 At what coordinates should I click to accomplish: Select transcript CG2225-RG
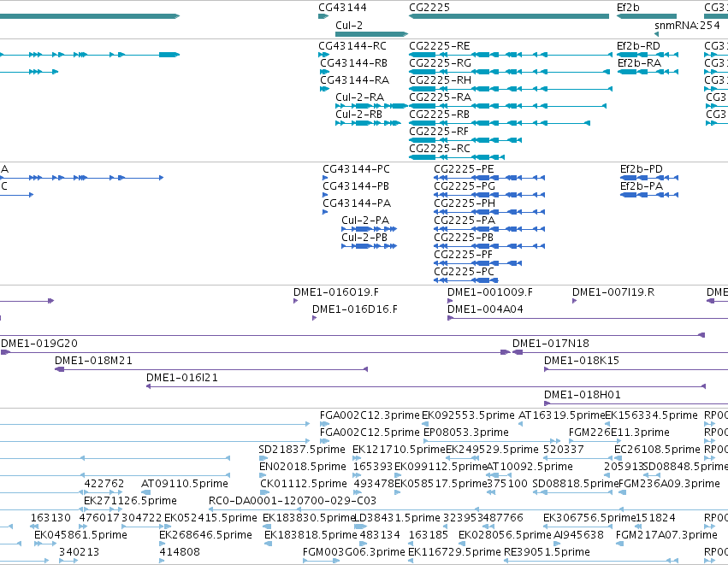440,63
